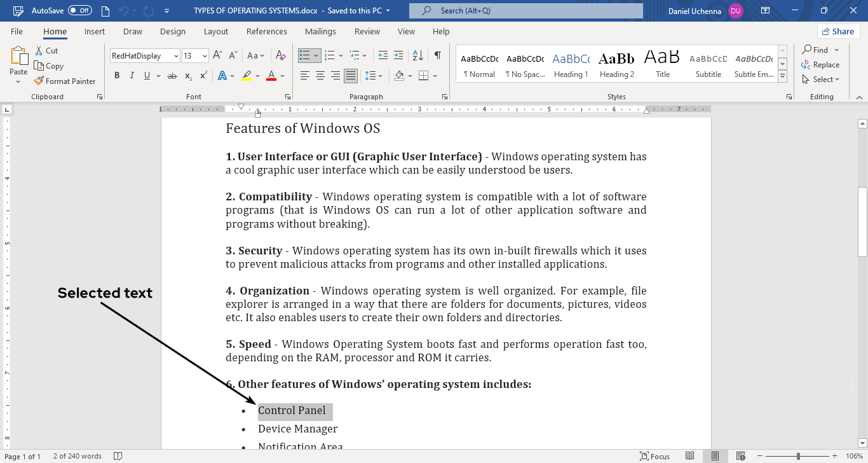Expand the font size dropdown
This screenshot has width=868, height=463.
(x=205, y=56)
